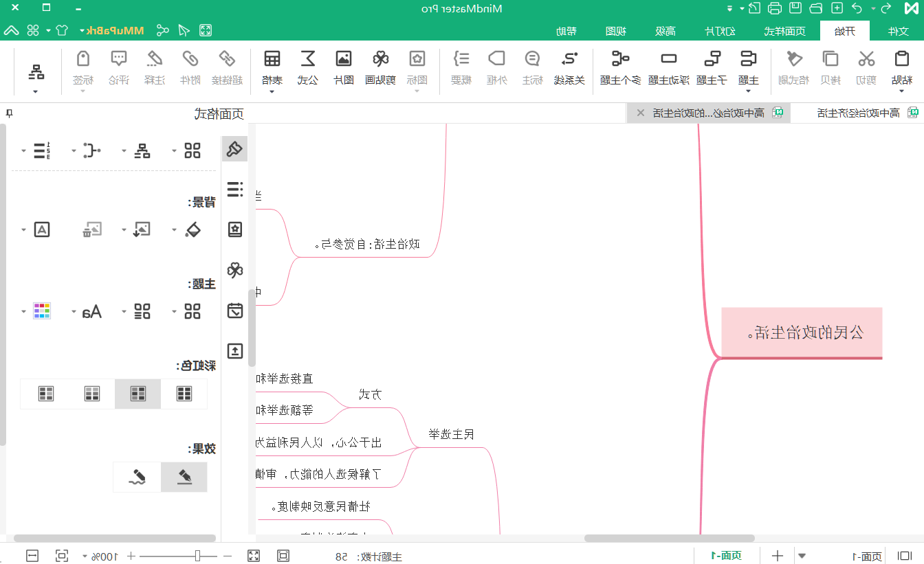Select the highlighted second rainbow style option
This screenshot has height=564, width=924.
click(x=138, y=394)
